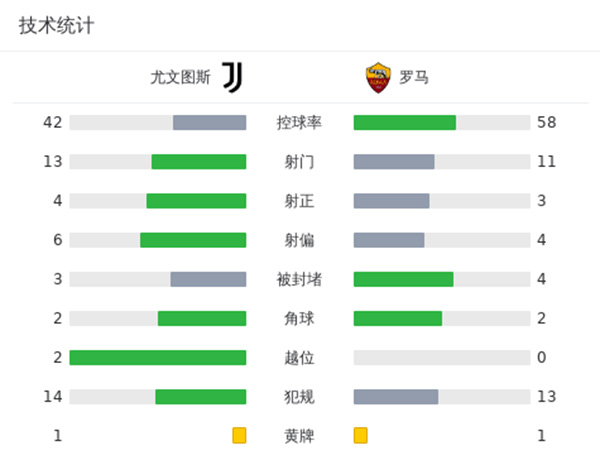Click the 黄牌 stat label
The image size is (600, 455).
click(299, 435)
